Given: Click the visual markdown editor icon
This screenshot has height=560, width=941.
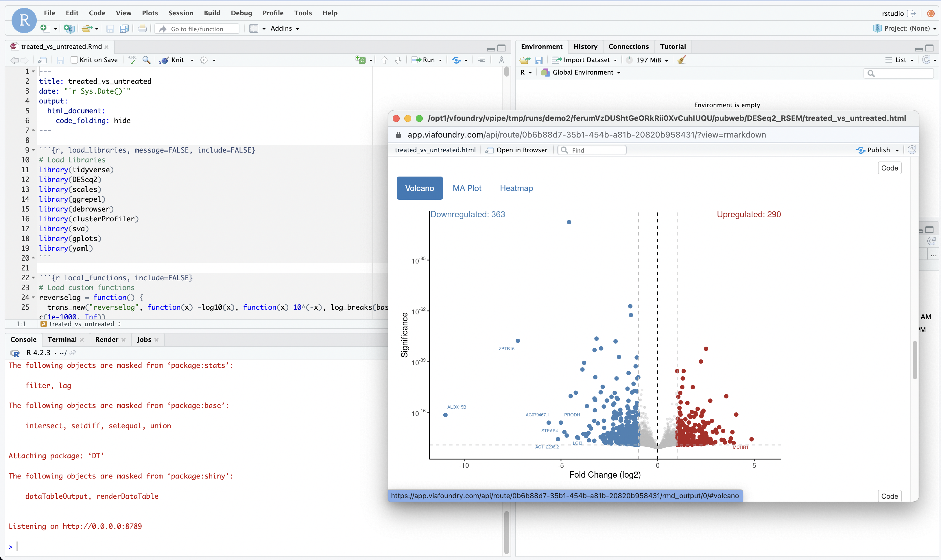Looking at the screenshot, I should [501, 60].
